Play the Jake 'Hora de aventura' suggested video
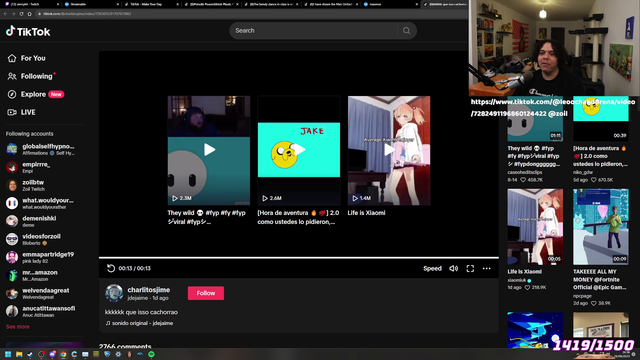The image size is (640, 360). [299, 150]
